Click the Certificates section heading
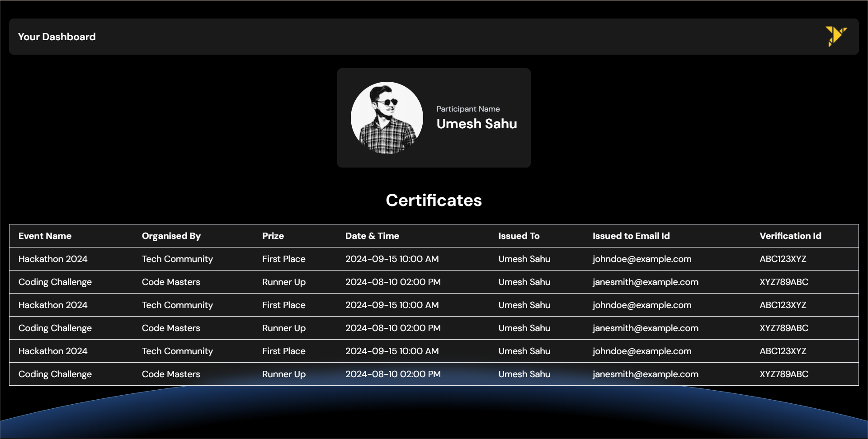868x439 pixels. point(434,200)
